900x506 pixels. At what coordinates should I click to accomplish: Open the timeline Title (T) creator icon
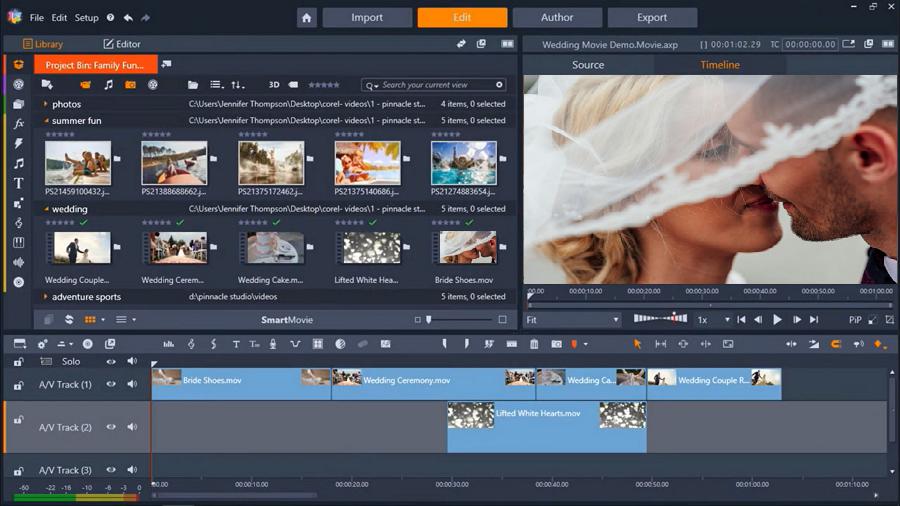[236, 344]
